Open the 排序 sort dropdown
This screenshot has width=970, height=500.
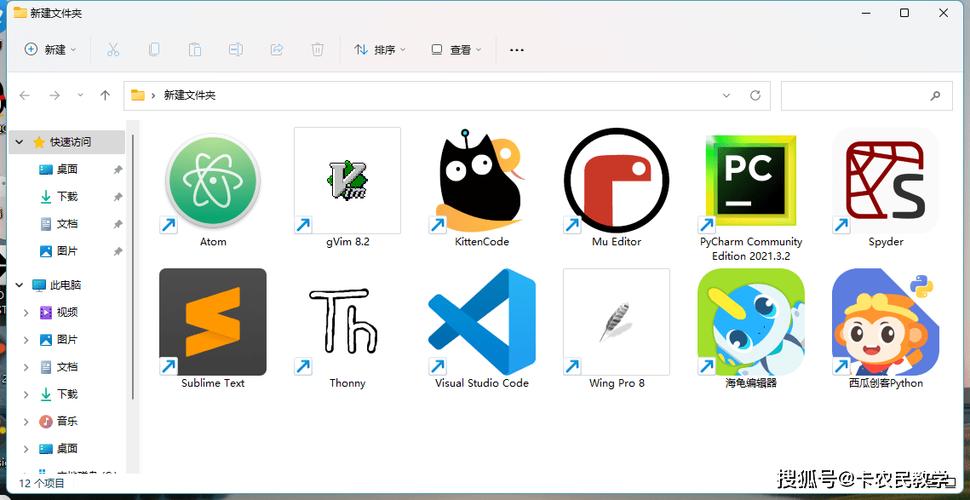pos(379,50)
